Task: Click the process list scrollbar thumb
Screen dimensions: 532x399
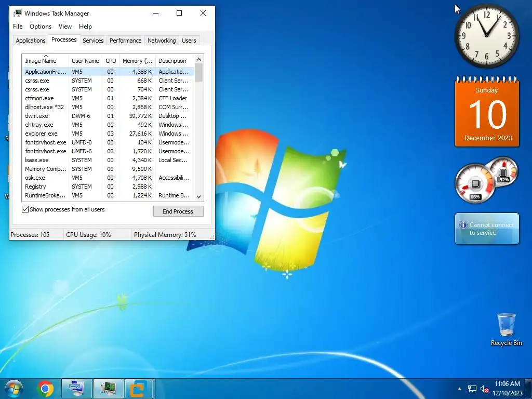Action: pos(199,72)
